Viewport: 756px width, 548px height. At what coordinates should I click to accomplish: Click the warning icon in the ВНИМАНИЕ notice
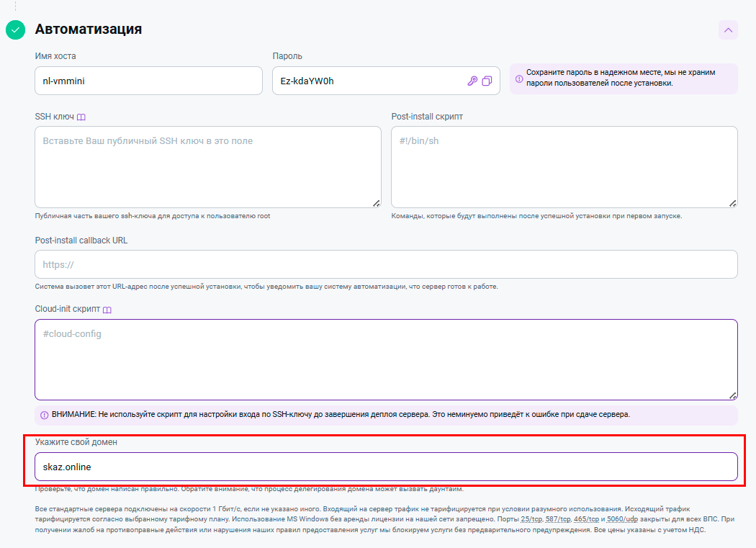click(x=44, y=416)
